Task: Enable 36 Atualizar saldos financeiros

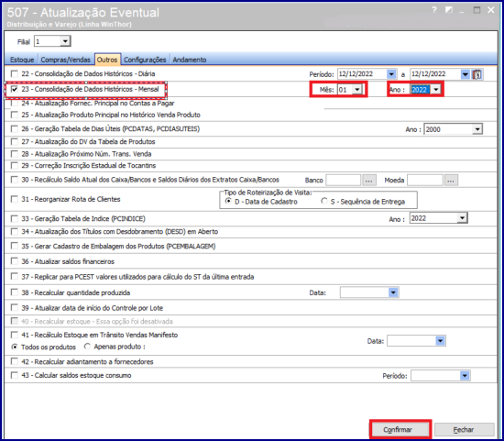Action: click(x=14, y=261)
